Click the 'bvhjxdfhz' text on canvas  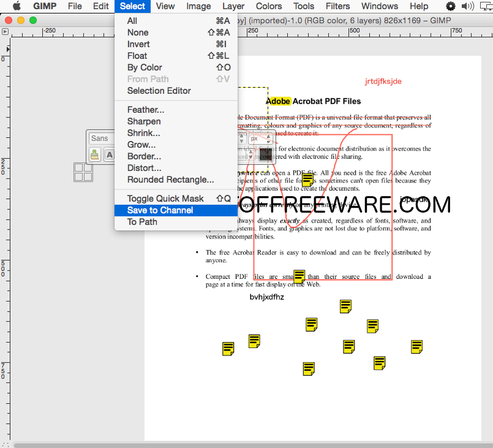266,297
